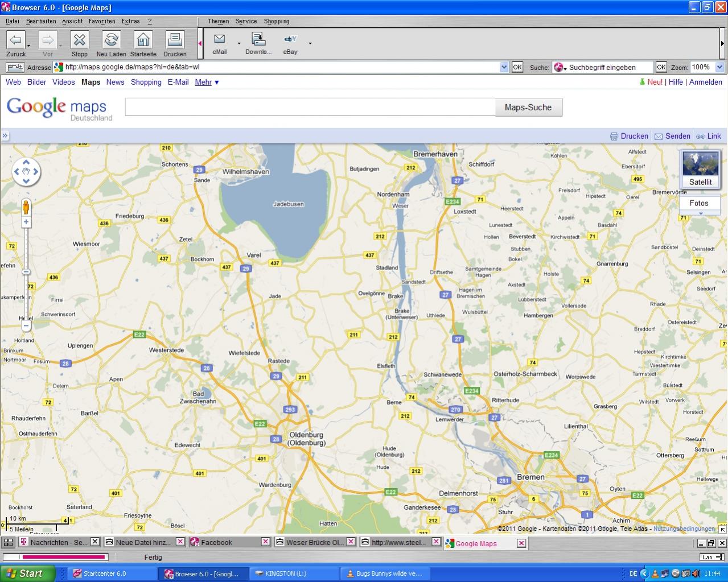Viewport: 728px width, 582px height.
Task: Click the map zoom slider track
Action: click(x=26, y=296)
